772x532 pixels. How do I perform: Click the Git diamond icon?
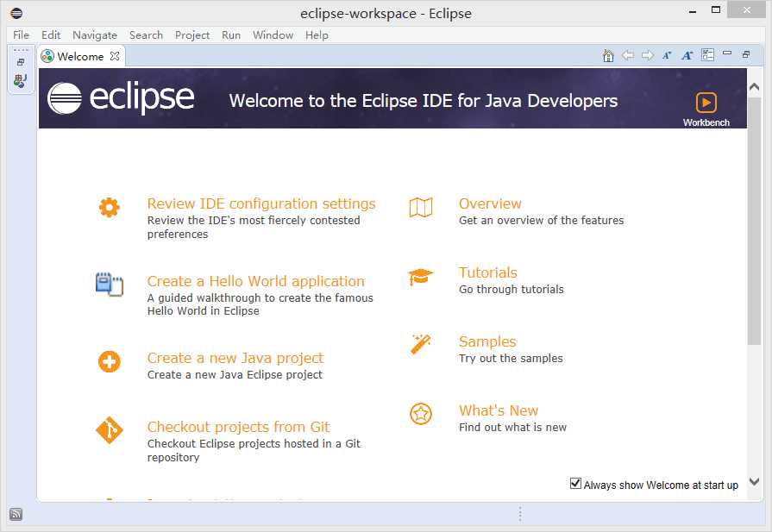coord(109,430)
